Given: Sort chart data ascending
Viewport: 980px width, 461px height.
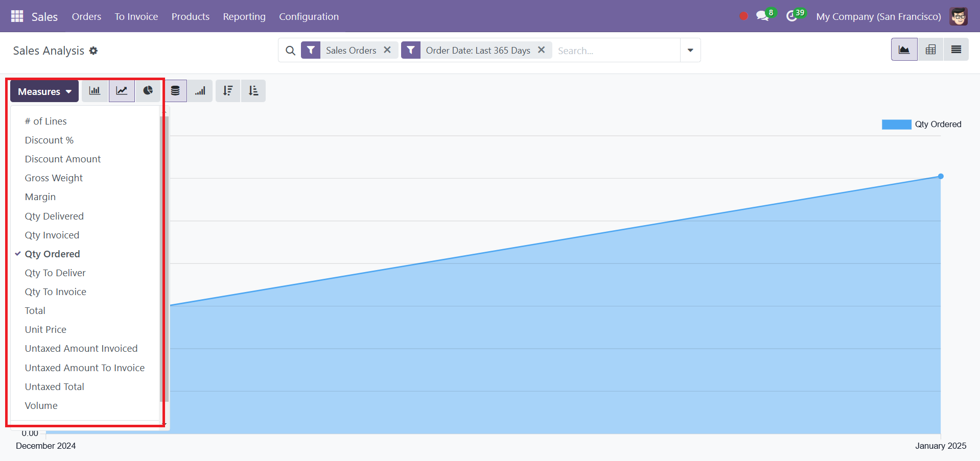Looking at the screenshot, I should pyautogui.click(x=253, y=91).
